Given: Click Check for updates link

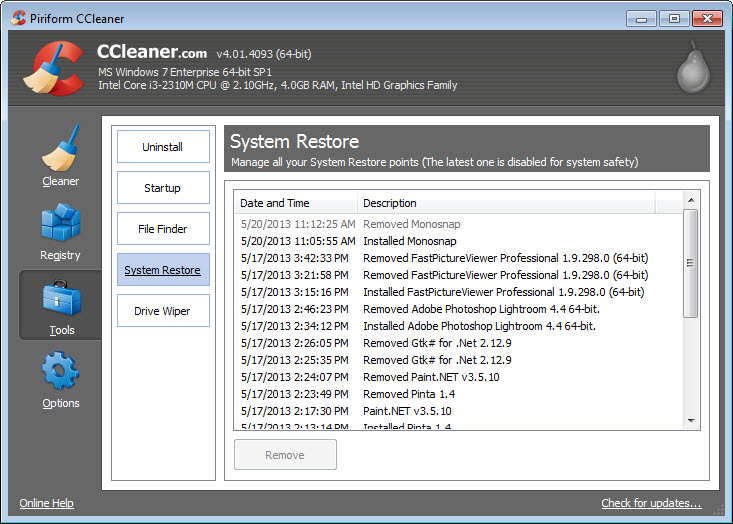Looking at the screenshot, I should [x=651, y=503].
